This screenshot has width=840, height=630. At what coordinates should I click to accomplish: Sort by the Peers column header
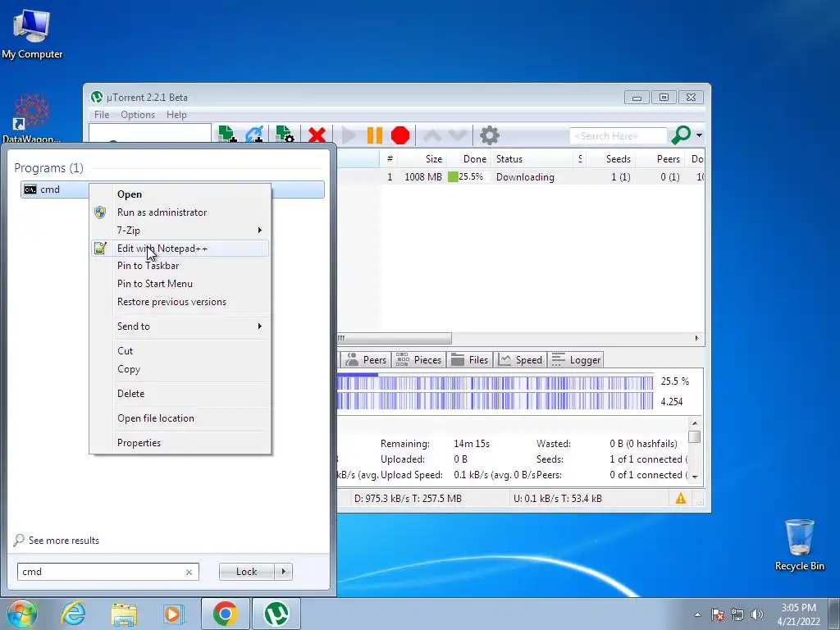[x=662, y=159]
